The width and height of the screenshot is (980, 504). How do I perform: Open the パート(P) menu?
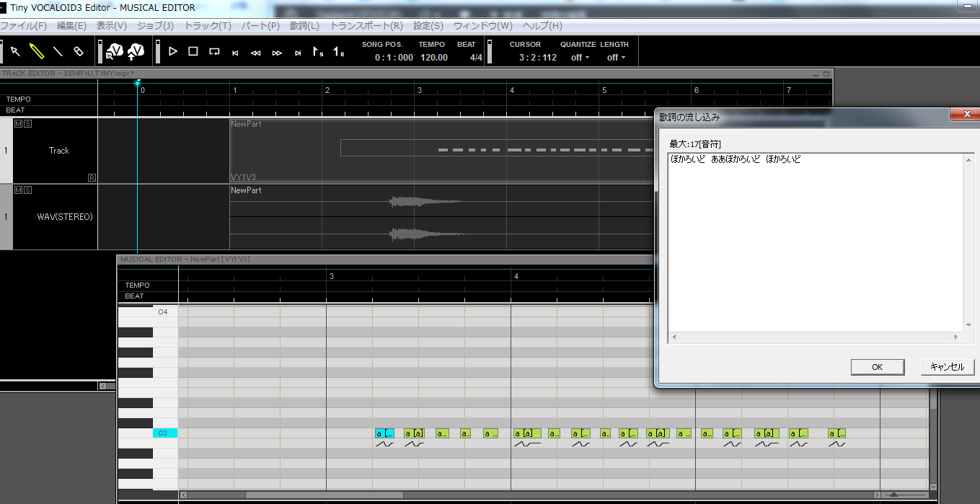tap(260, 26)
